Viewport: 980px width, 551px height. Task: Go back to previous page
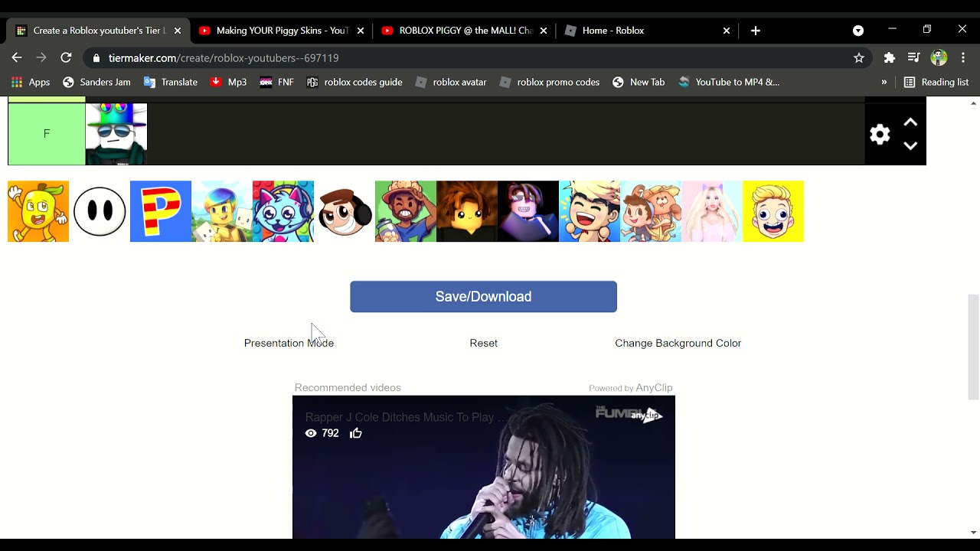[x=17, y=57]
